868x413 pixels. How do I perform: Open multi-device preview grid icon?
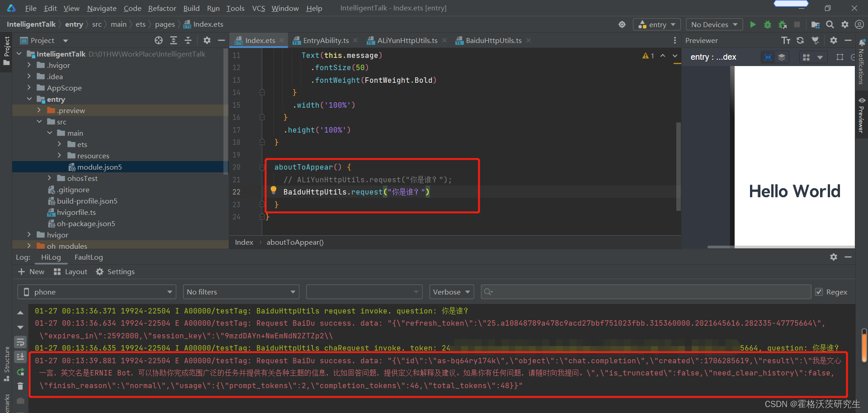806,57
